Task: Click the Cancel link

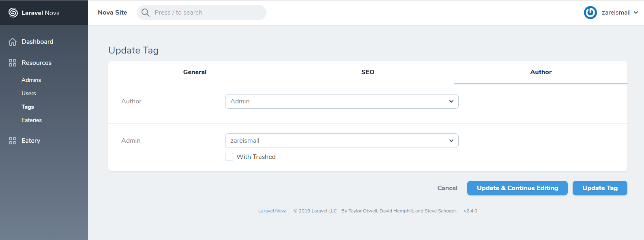Action: pyautogui.click(x=447, y=188)
